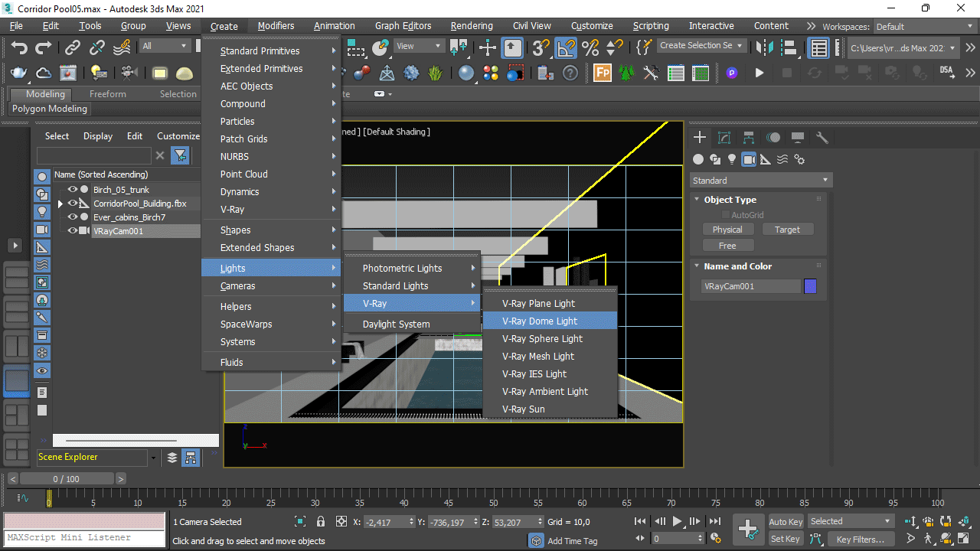Screen dimensions: 980x551
Task: Click the D5A export icon
Action: point(947,72)
